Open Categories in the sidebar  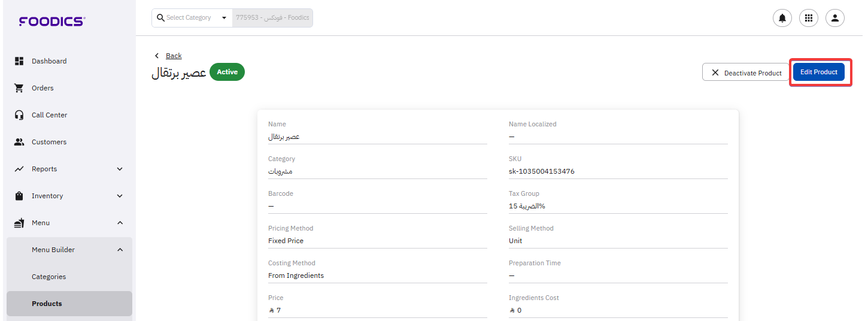[49, 277]
